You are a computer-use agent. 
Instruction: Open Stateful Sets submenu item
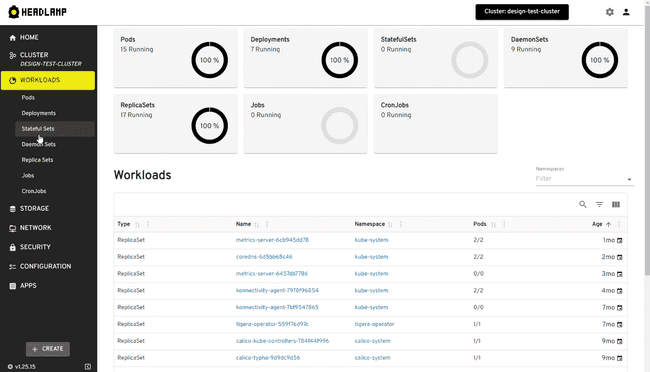point(55,129)
